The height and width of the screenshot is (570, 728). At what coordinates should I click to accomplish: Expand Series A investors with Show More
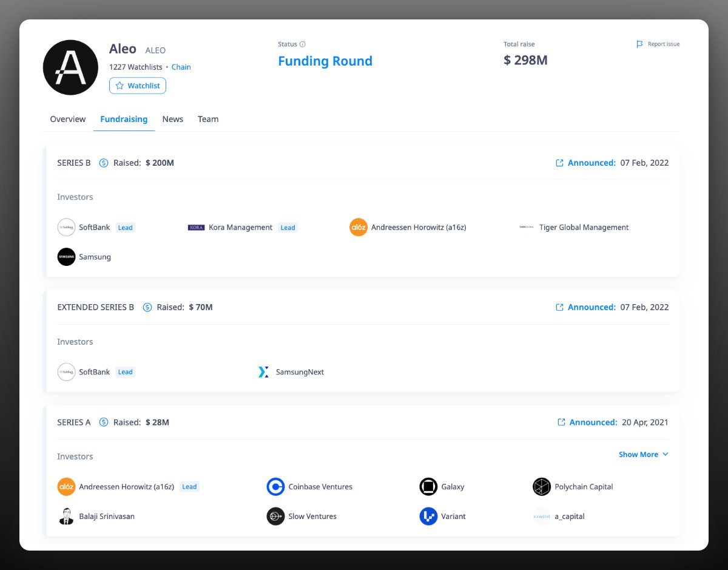643,454
